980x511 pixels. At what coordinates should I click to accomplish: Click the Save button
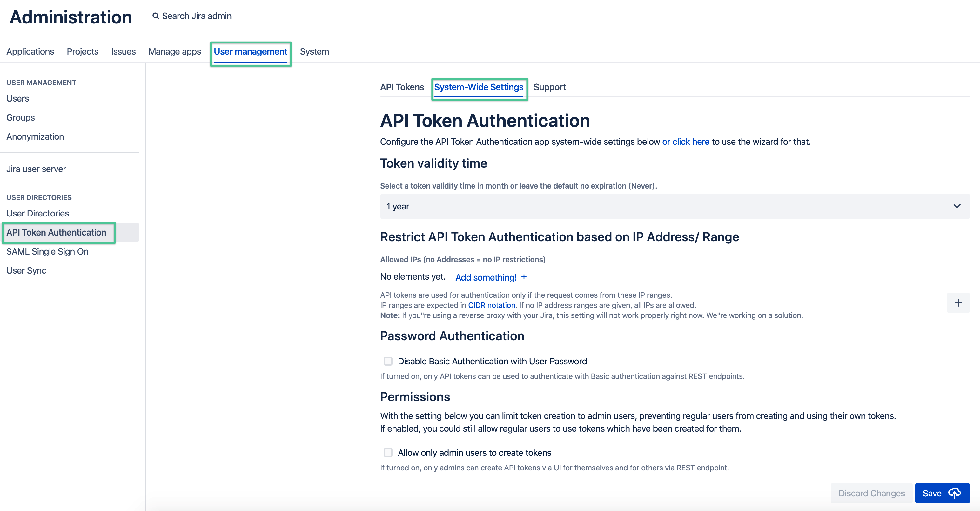(942, 493)
